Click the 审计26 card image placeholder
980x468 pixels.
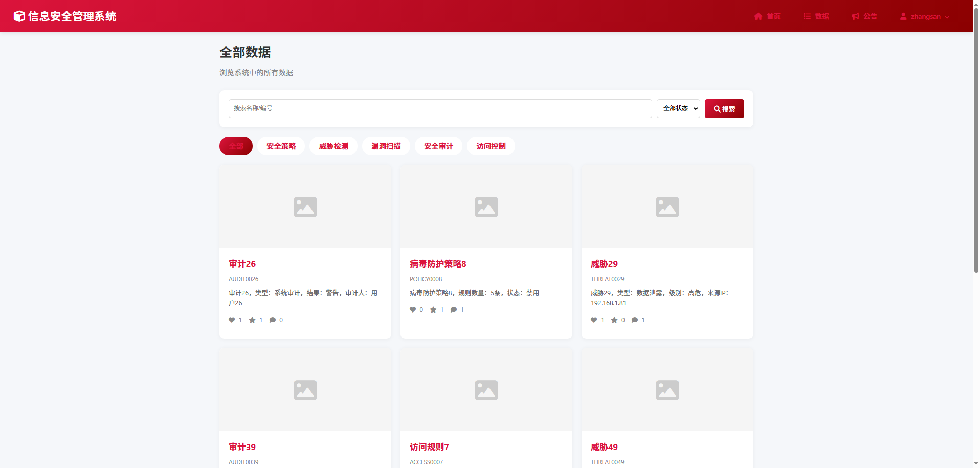(305, 207)
